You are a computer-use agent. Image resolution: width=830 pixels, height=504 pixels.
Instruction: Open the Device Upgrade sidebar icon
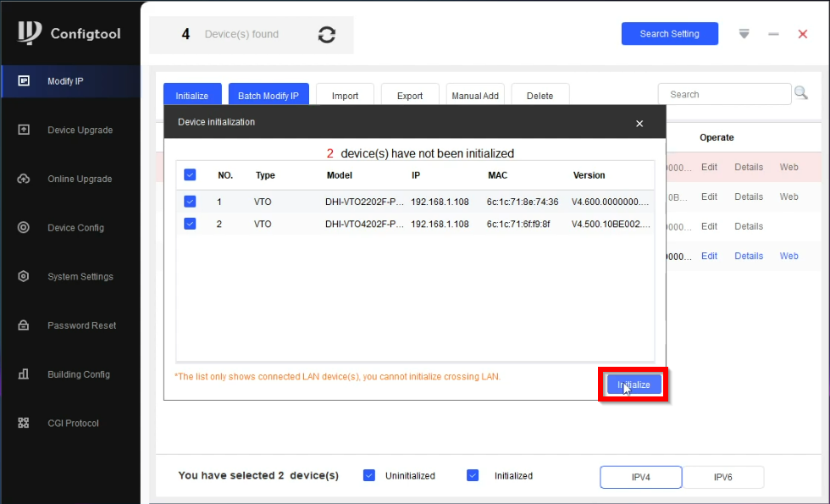(24, 130)
